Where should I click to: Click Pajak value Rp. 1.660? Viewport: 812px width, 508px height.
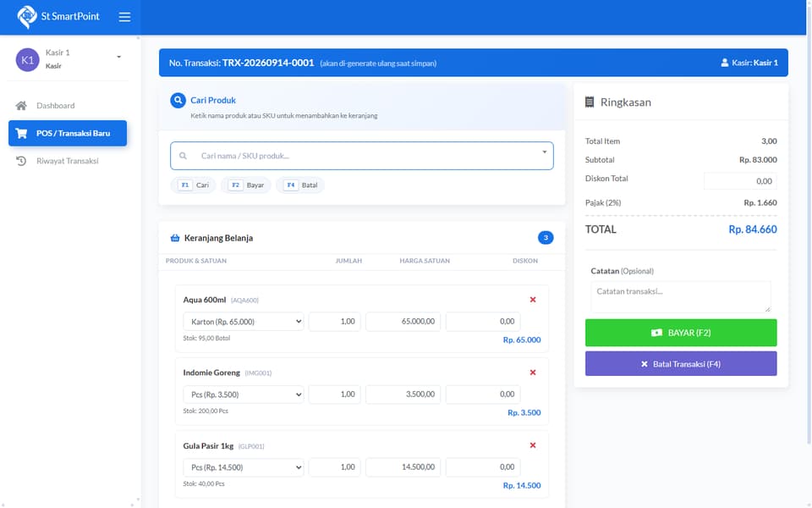click(760, 202)
